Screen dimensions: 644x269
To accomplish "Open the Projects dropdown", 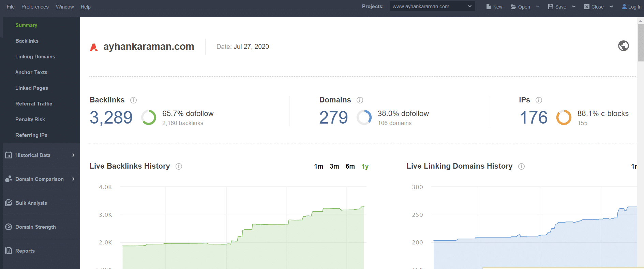I will (432, 6).
